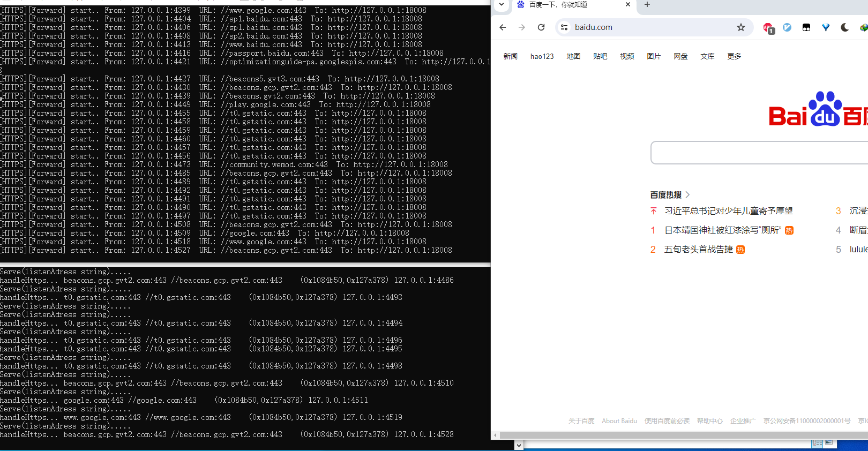The height and width of the screenshot is (451, 868).
Task: Open headline 五旬老头首战告捷
Action: [x=699, y=250]
